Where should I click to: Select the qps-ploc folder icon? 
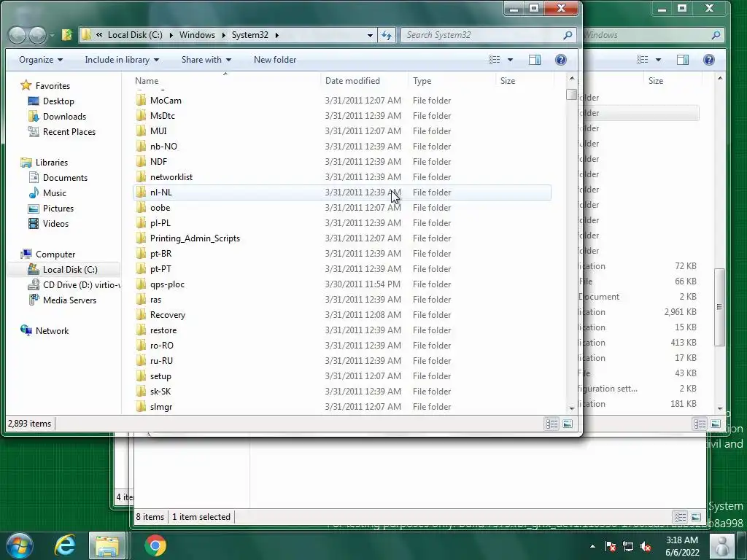(141, 284)
